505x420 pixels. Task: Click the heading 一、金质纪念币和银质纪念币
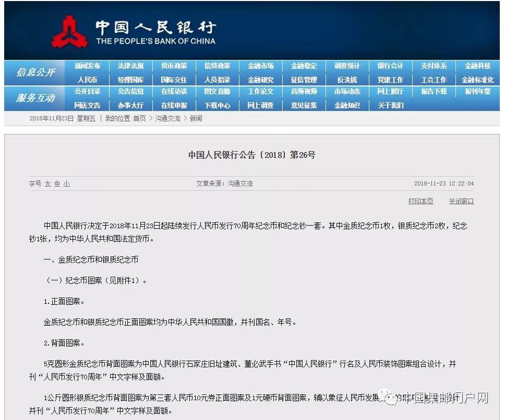coord(91,260)
